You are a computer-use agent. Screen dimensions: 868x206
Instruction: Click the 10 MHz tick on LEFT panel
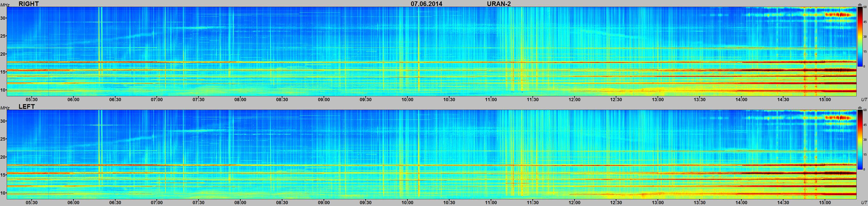pyautogui.click(x=3, y=193)
